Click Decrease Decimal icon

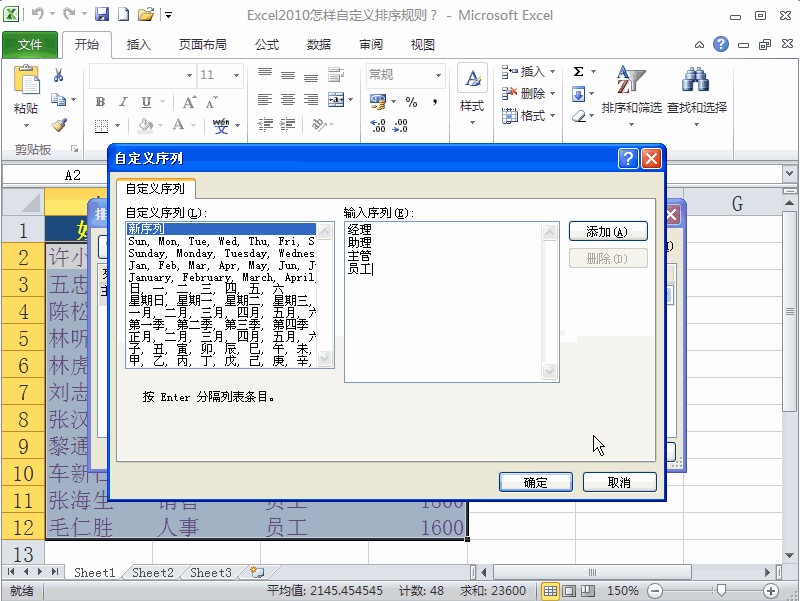point(401,126)
